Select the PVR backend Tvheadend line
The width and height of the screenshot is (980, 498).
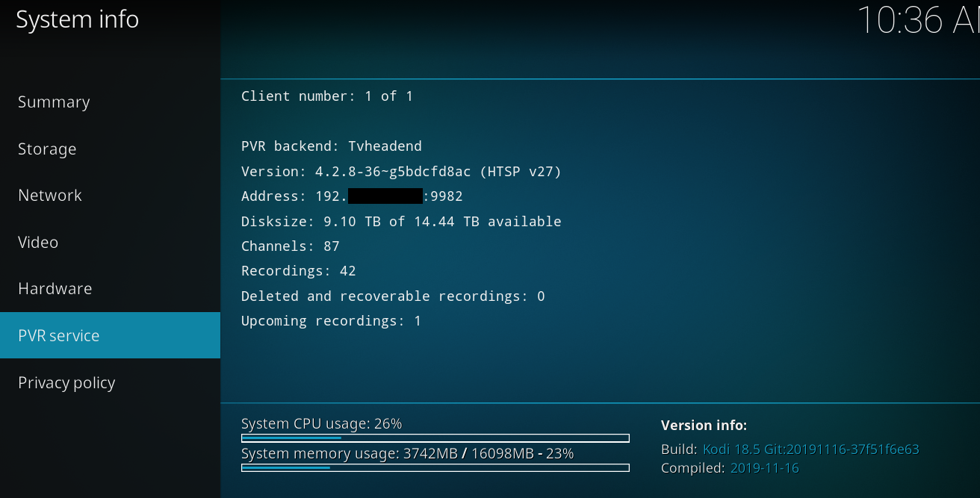pyautogui.click(x=331, y=146)
